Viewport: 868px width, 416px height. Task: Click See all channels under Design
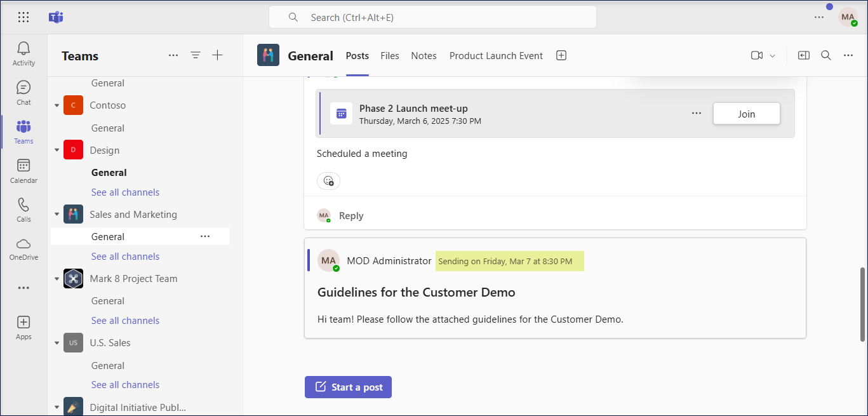125,192
